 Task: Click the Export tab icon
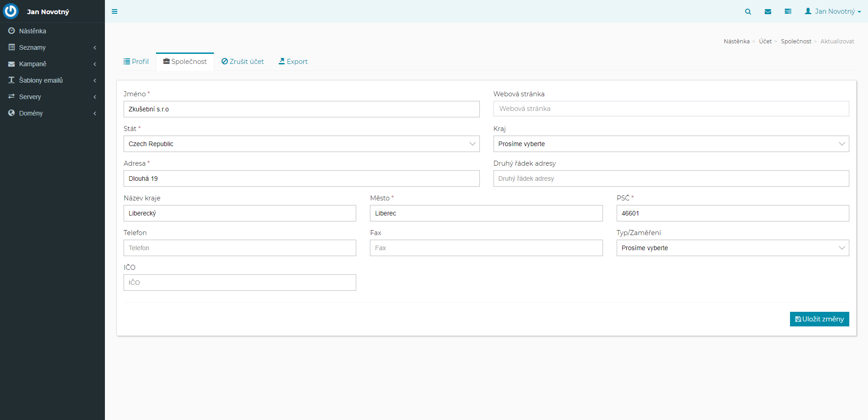point(281,61)
